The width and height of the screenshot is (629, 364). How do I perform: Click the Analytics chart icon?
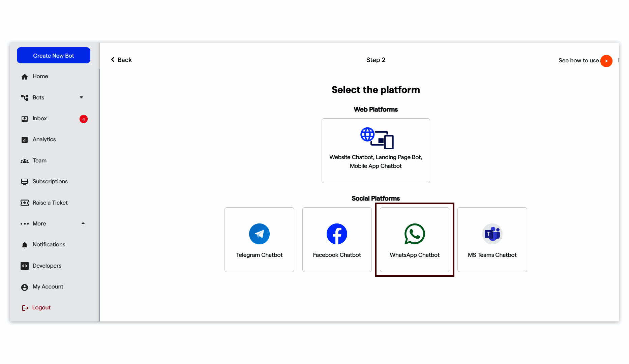coord(25,140)
